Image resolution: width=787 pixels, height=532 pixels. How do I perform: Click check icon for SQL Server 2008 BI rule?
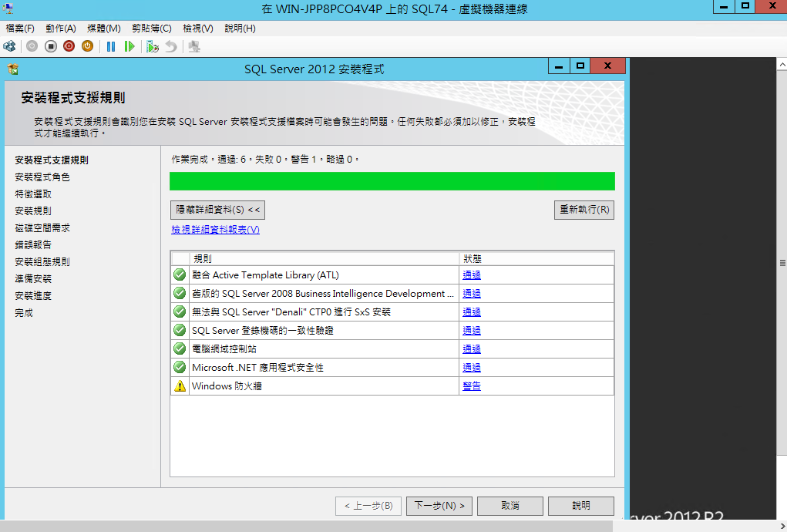point(180,293)
